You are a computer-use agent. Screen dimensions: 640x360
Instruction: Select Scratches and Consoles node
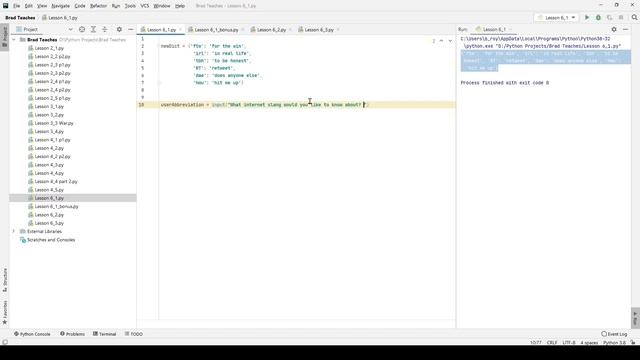coord(51,240)
